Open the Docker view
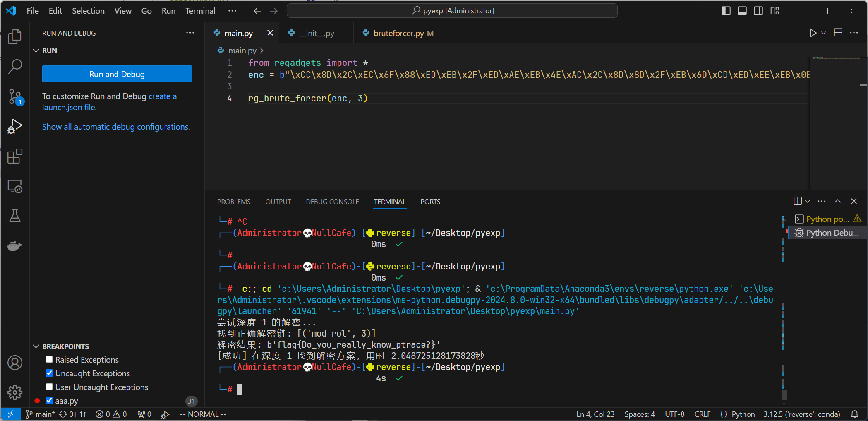This screenshot has height=421, width=868. (x=15, y=245)
